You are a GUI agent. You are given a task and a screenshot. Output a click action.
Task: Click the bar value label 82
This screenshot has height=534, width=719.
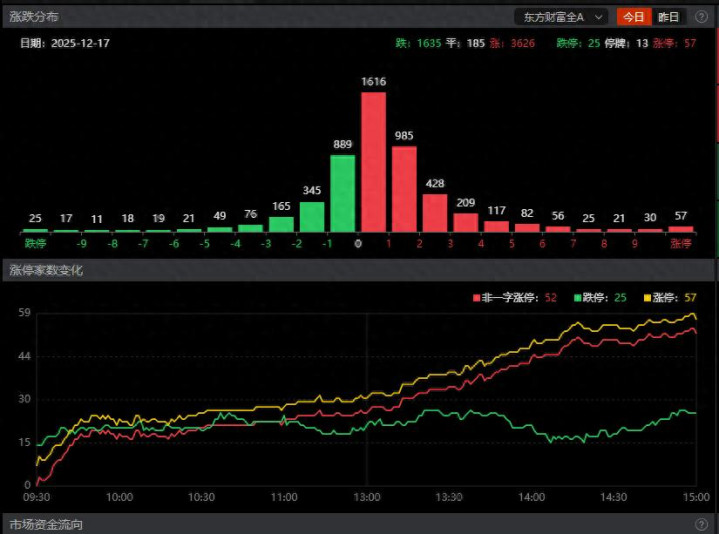click(527, 213)
